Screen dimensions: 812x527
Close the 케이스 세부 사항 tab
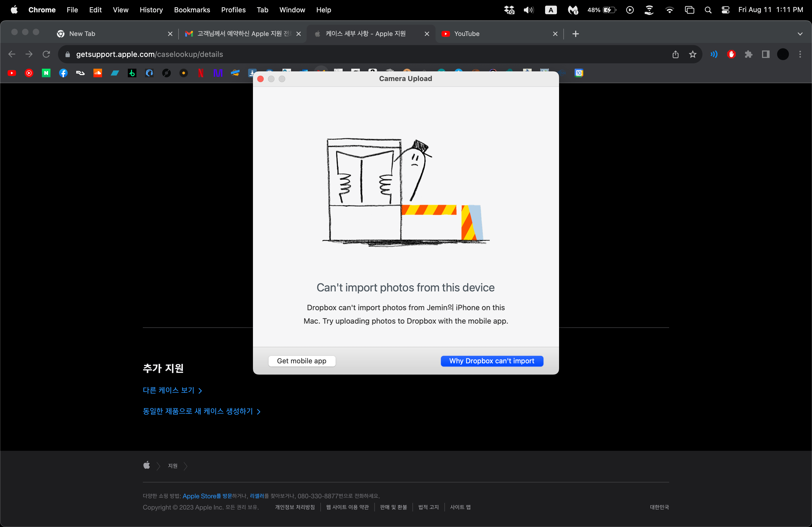[x=427, y=34]
